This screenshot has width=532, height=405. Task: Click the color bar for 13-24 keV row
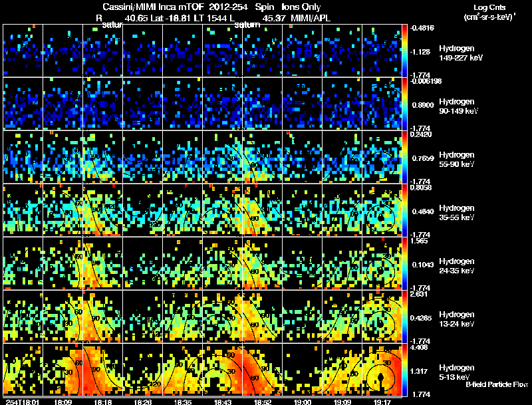point(404,317)
